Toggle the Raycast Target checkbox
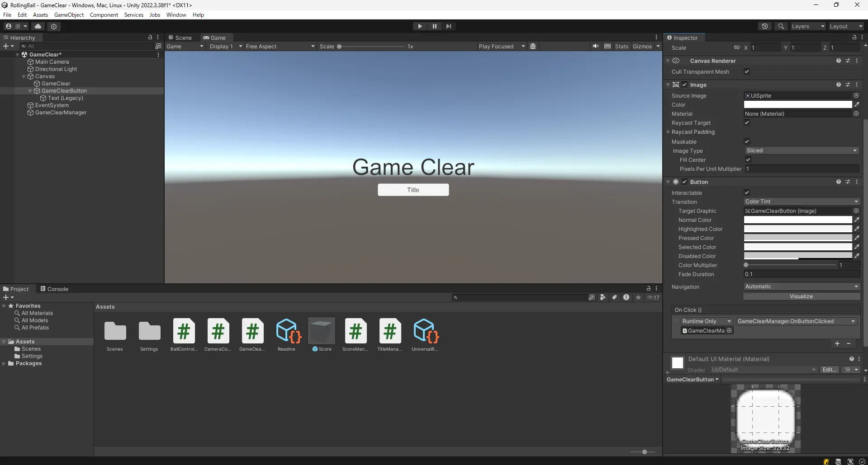 (747, 123)
